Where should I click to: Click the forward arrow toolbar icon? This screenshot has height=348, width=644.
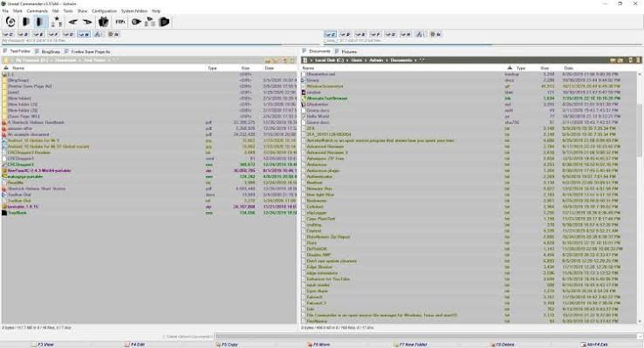(87, 22)
